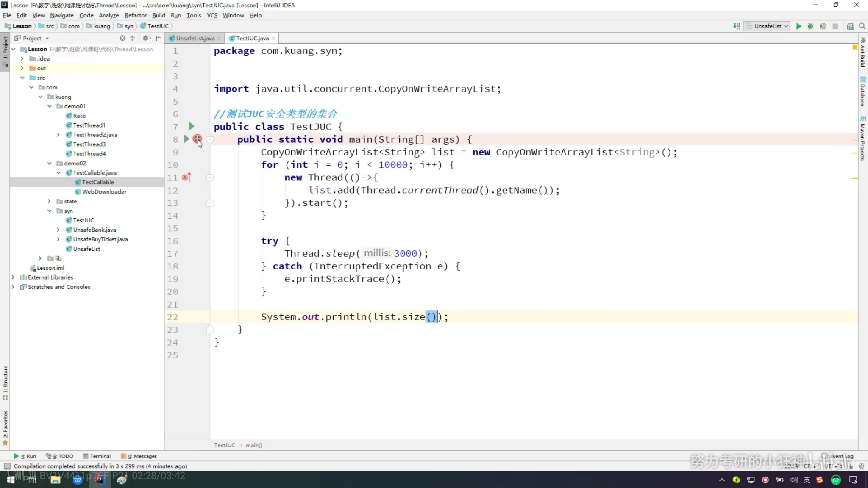The height and width of the screenshot is (488, 868).
Task: Click the file analysis indicator at top of editor
Action: [x=855, y=47]
